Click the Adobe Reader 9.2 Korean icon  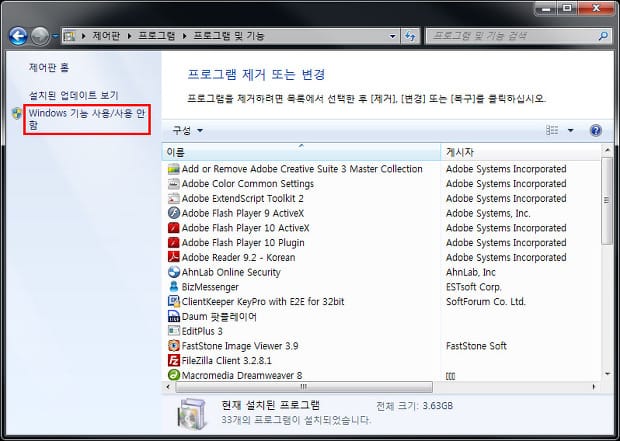[x=173, y=257]
